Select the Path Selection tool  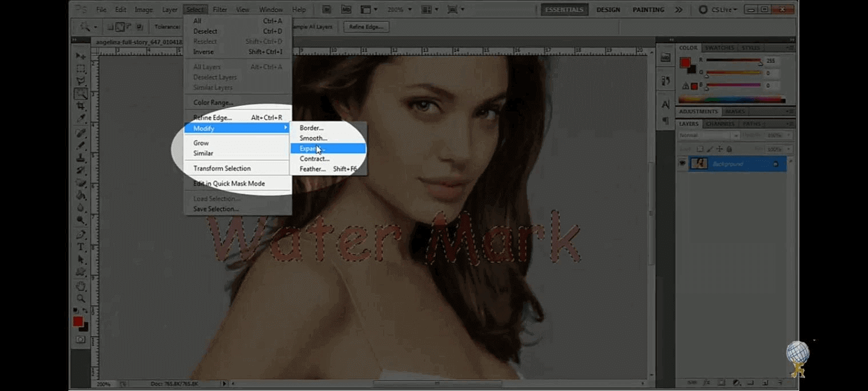(81, 260)
